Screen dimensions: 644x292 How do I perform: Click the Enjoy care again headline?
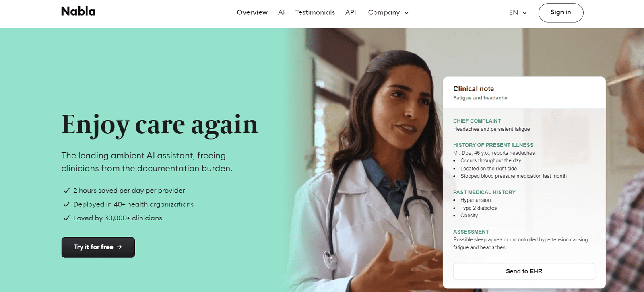(159, 125)
